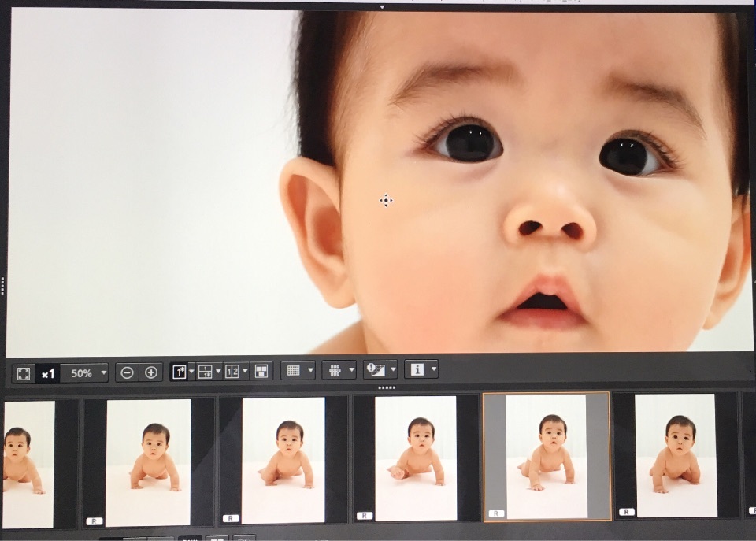
Task: Switch to the multi-image layout view icon
Action: click(x=261, y=372)
